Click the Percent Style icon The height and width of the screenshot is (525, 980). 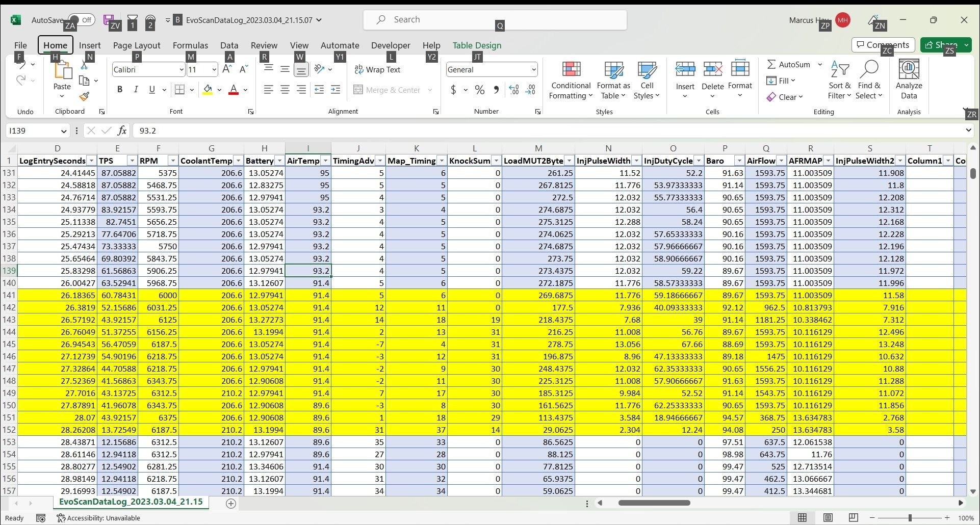[x=479, y=90]
